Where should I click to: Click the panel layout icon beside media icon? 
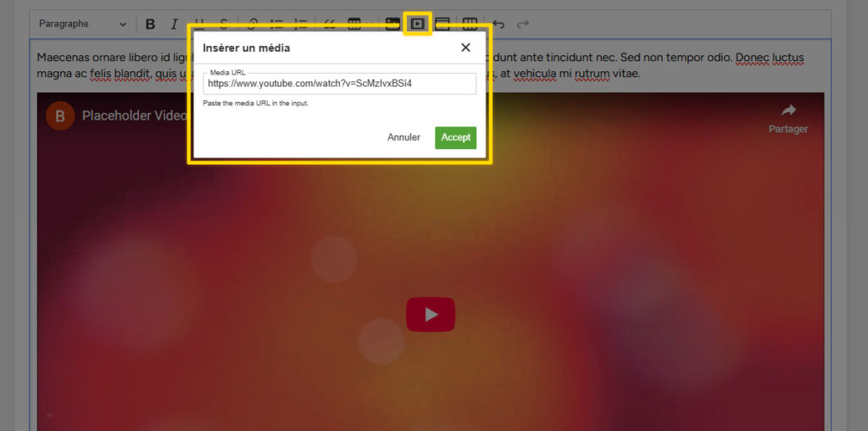click(x=442, y=25)
